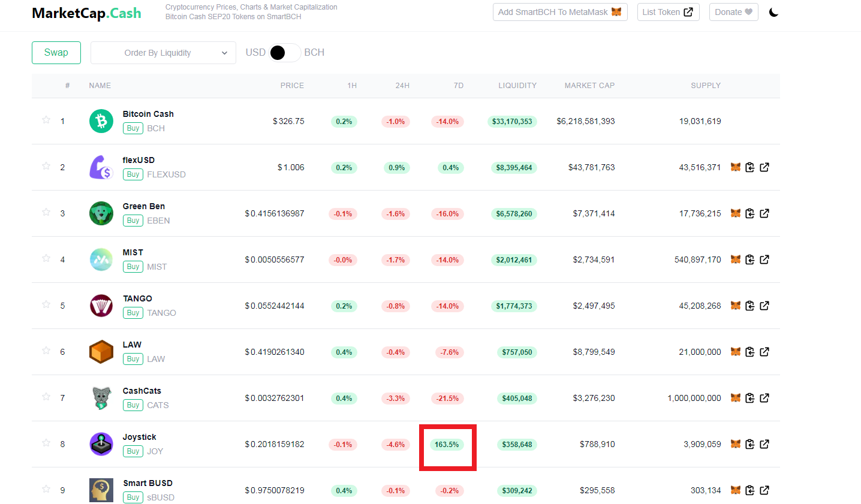
Task: Add LAW to MetaMask via fox icon
Action: [x=736, y=352]
